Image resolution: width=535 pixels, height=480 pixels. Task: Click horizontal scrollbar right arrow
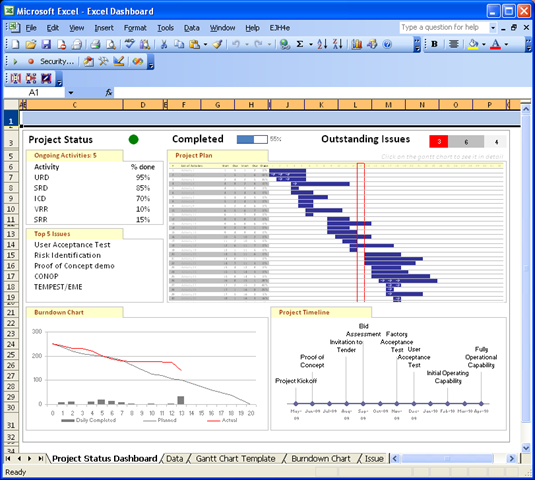pos(511,459)
